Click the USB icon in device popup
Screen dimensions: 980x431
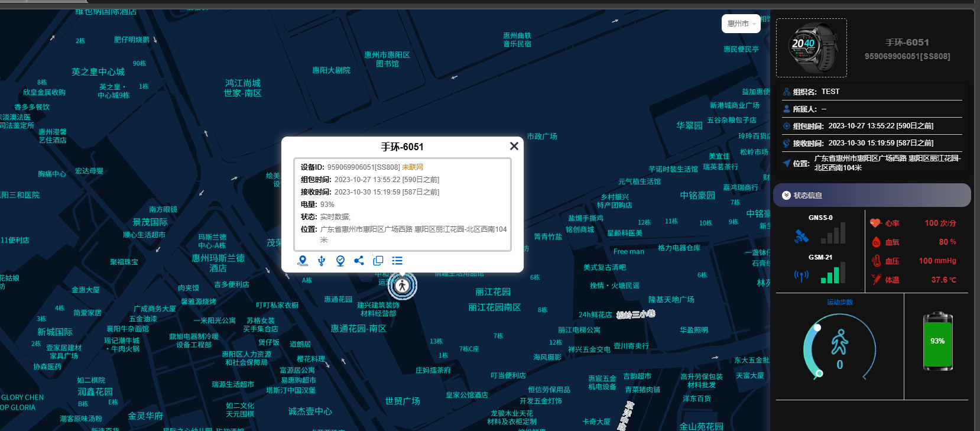(322, 261)
